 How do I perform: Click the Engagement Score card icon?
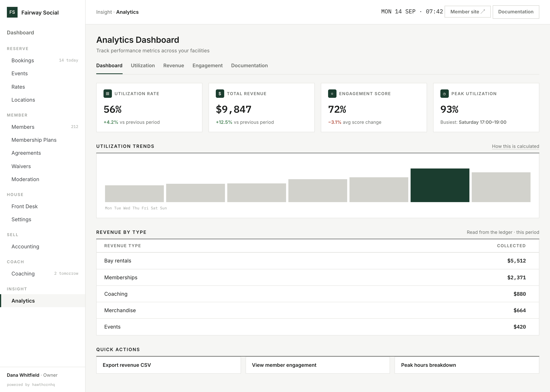[x=332, y=94]
